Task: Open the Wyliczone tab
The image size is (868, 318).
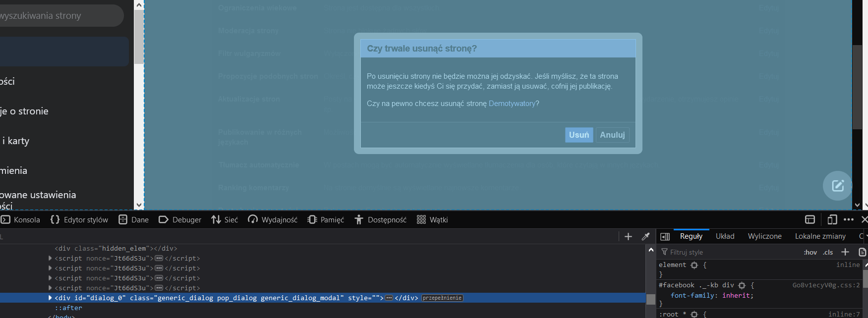Action: tap(764, 236)
